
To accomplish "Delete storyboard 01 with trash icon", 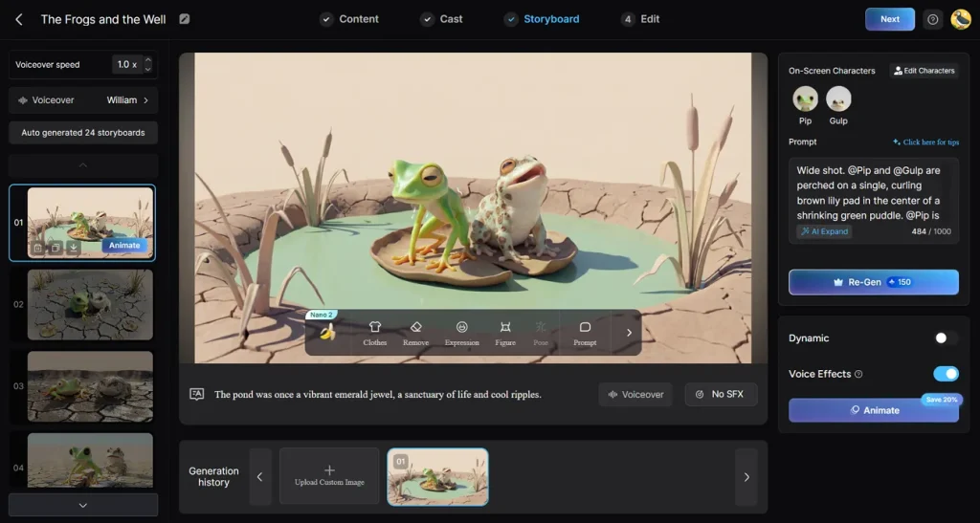I will (38, 248).
